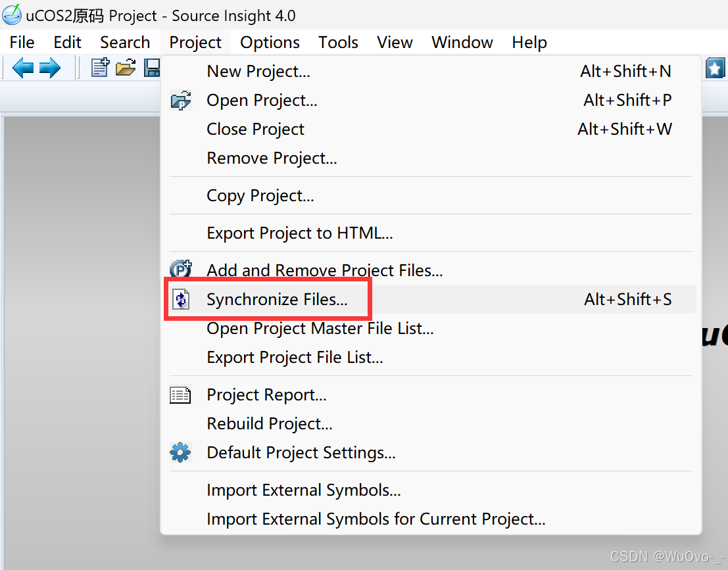
Task: Choose Copy Project... entry
Action: [x=430, y=195]
